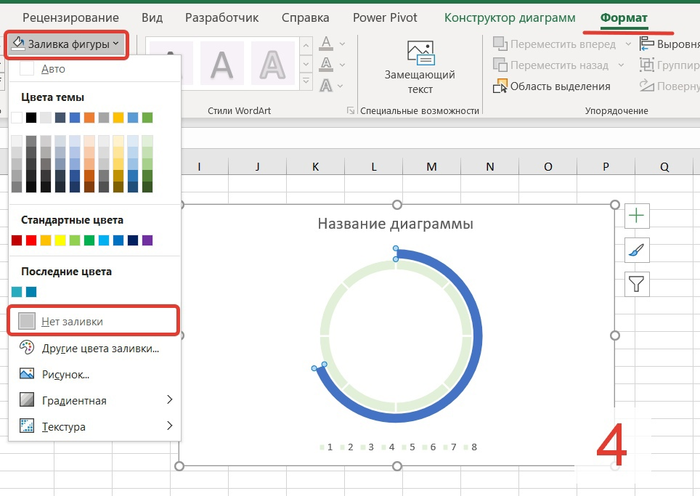The height and width of the screenshot is (496, 700).
Task: Select the Формат tab
Action: tap(624, 18)
